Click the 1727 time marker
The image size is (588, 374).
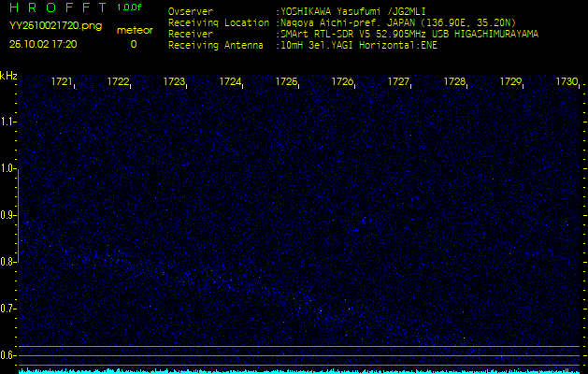[398, 81]
